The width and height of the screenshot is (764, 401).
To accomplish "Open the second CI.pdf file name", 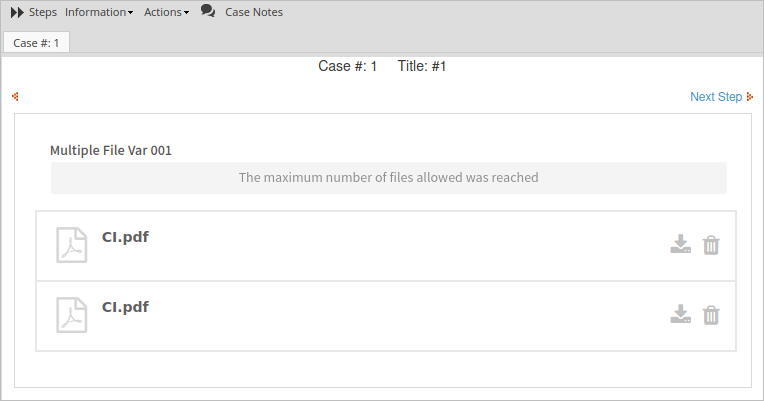I will point(125,307).
